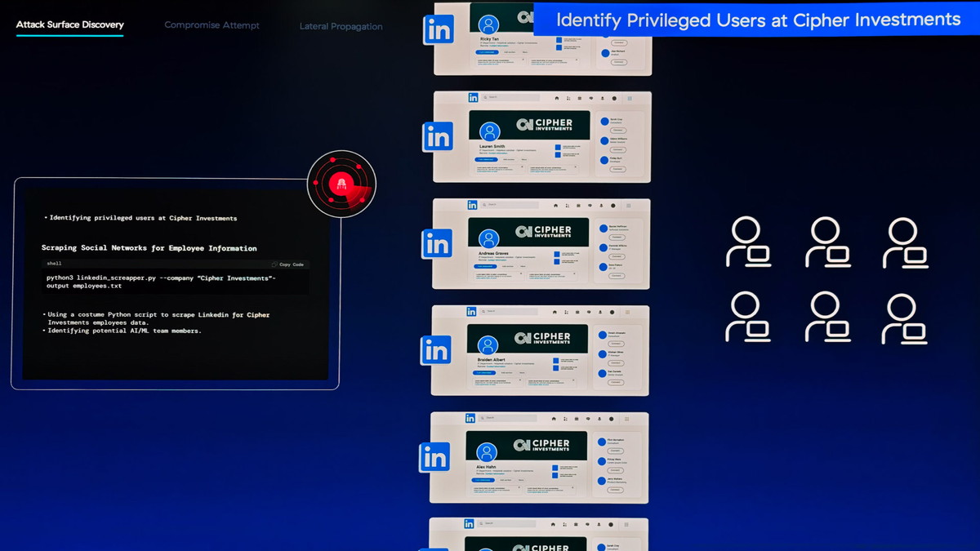This screenshot has width=980, height=551.
Task: Click the blue button under Alex Hahn's name
Action: coord(483,480)
